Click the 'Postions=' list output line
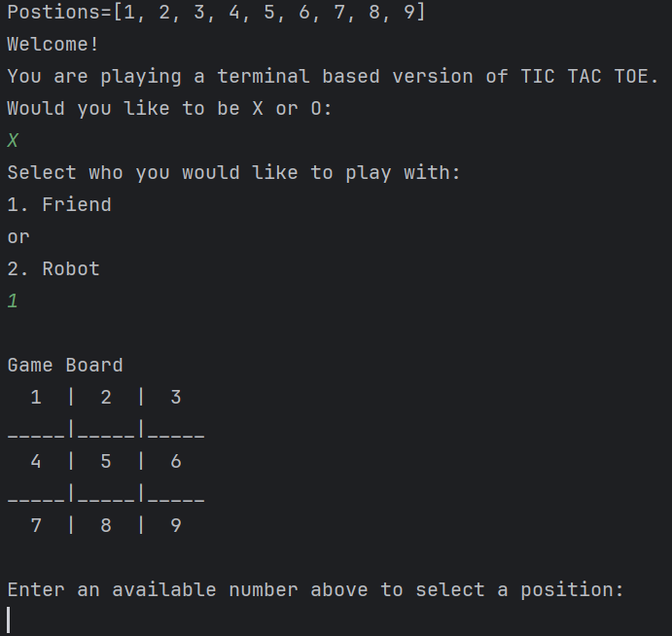Viewport: 672px width, 636px height. point(216,14)
